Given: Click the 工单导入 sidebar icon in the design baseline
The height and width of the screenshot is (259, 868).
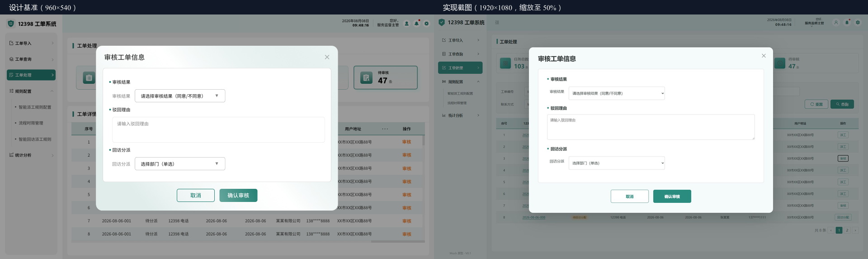Looking at the screenshot, I should coord(11,43).
